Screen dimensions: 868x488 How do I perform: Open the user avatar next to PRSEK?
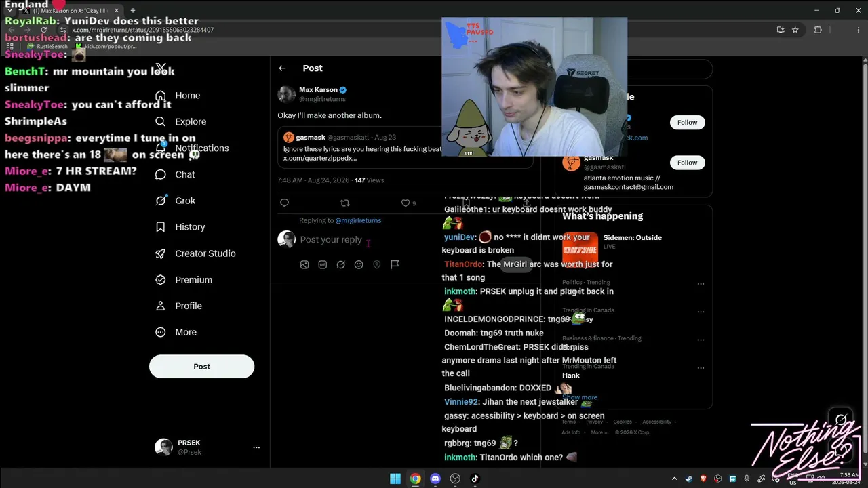pos(163,447)
